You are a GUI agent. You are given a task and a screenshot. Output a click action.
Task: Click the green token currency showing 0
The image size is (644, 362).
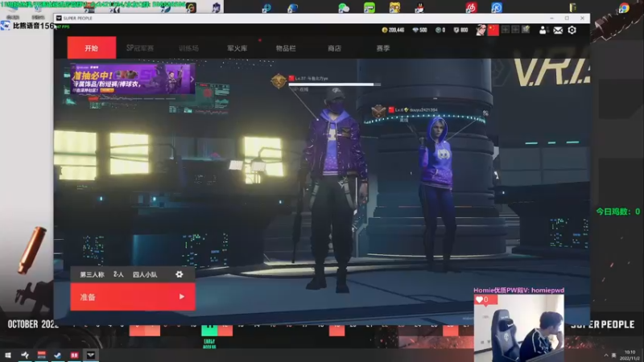[x=440, y=30]
